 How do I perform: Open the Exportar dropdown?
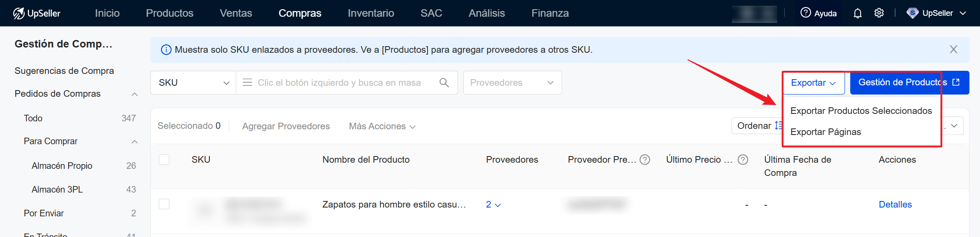click(x=814, y=83)
